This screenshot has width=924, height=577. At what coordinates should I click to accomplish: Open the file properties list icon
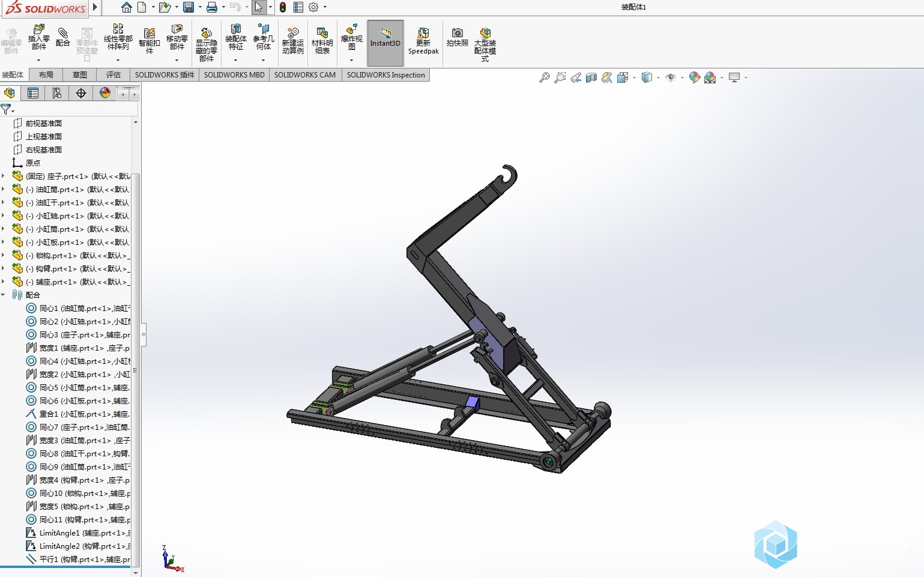click(298, 7)
